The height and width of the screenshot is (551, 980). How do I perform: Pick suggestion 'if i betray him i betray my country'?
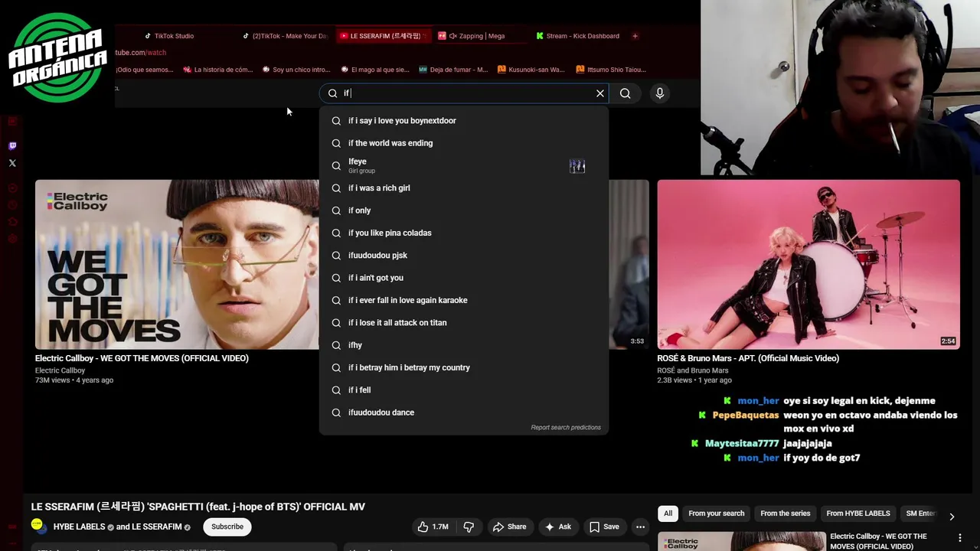click(464, 367)
